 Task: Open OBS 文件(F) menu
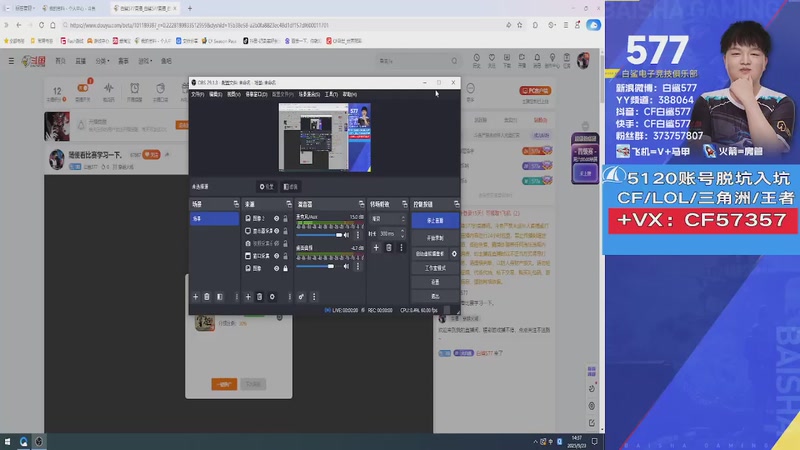pyautogui.click(x=197, y=94)
